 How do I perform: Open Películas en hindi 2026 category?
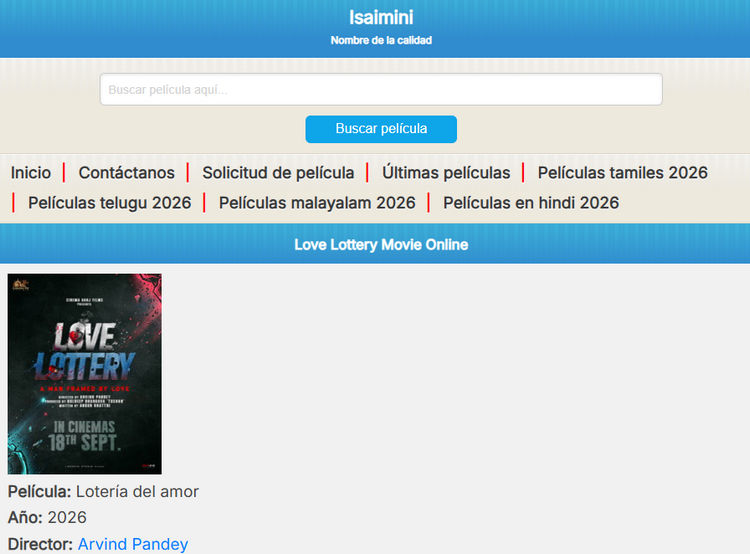coord(530,203)
